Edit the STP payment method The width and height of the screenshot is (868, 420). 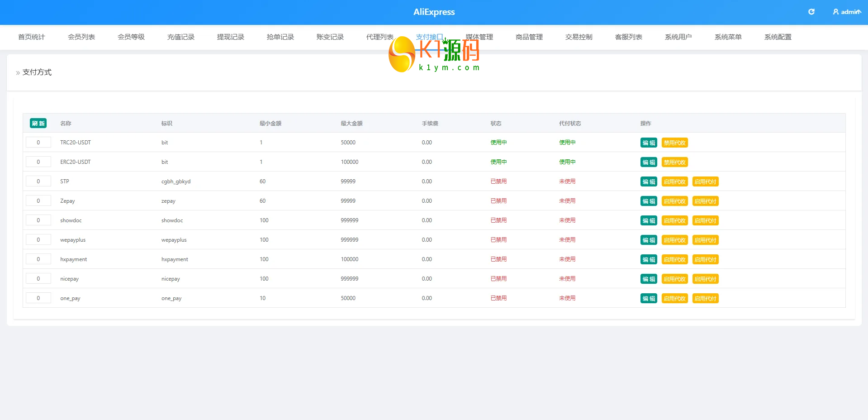649,181
